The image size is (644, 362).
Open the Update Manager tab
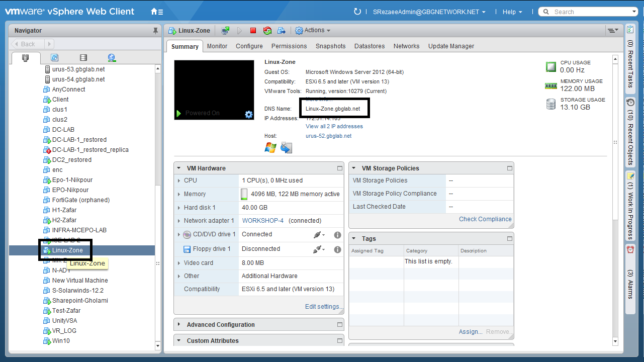[x=451, y=46]
